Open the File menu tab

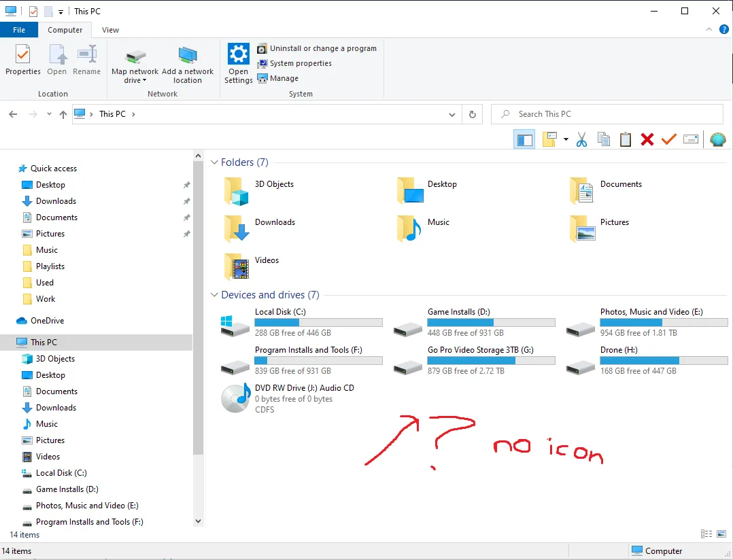point(19,30)
